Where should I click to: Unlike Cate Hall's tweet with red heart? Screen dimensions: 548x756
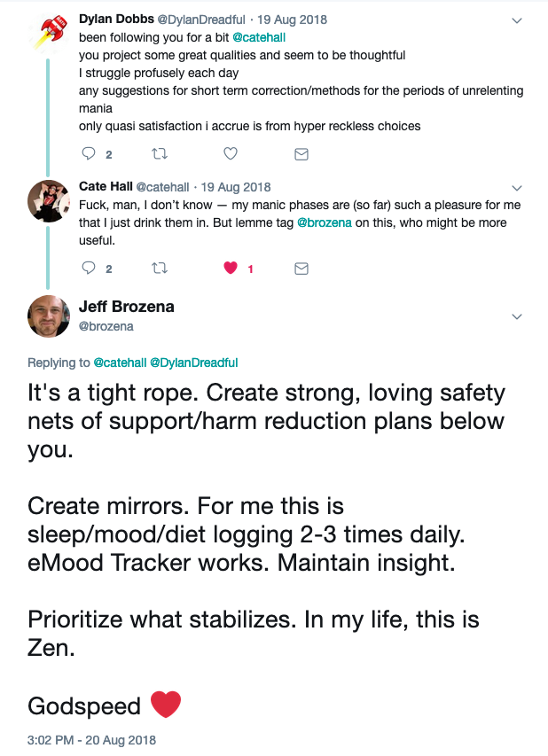pos(231,268)
